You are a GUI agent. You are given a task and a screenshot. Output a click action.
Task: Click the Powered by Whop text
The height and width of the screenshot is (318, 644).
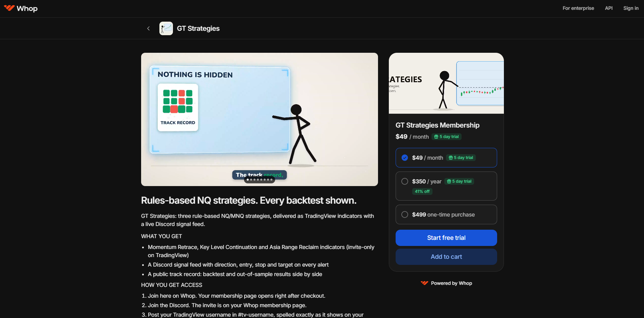(x=451, y=283)
